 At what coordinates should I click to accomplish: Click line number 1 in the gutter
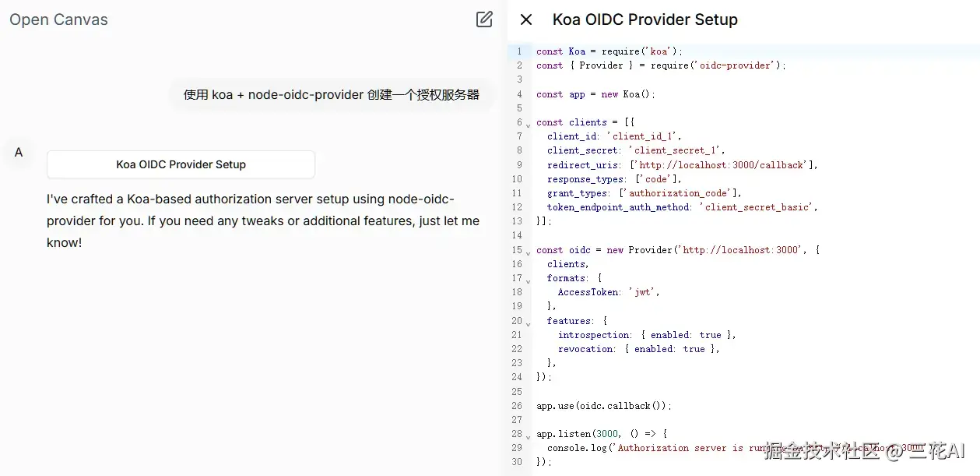pyautogui.click(x=519, y=51)
